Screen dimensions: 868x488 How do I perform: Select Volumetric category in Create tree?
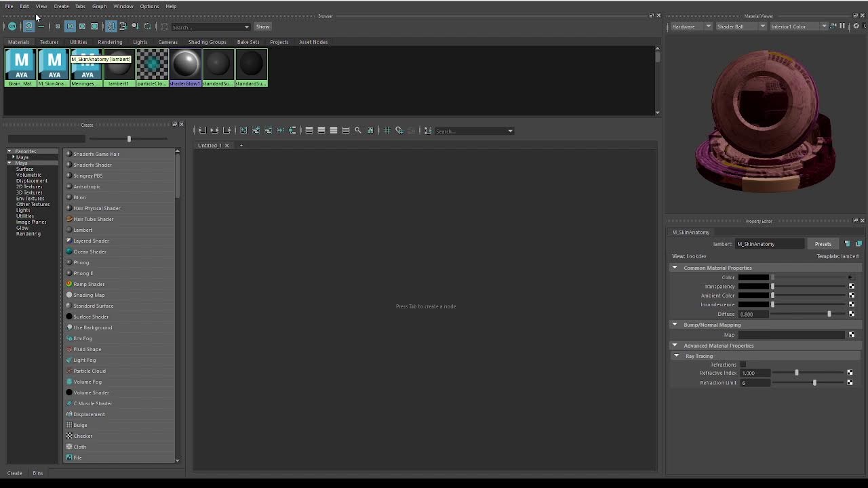pyautogui.click(x=28, y=175)
